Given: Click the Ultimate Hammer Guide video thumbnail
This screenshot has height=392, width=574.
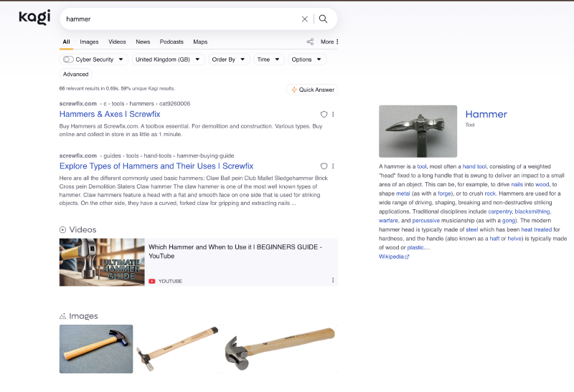Looking at the screenshot, I should point(102,262).
